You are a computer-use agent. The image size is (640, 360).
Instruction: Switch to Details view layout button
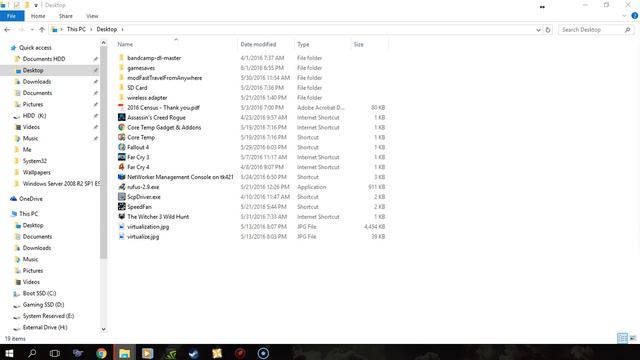pyautogui.click(x=622, y=338)
